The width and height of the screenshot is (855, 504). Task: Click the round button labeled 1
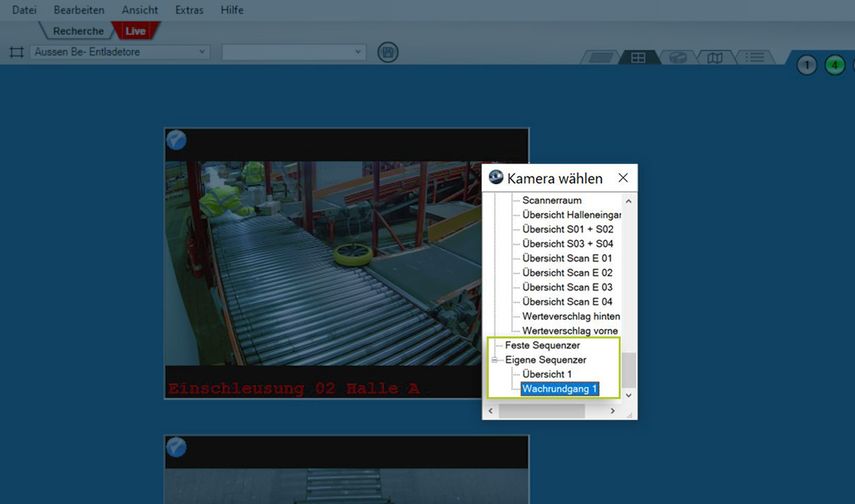[807, 65]
